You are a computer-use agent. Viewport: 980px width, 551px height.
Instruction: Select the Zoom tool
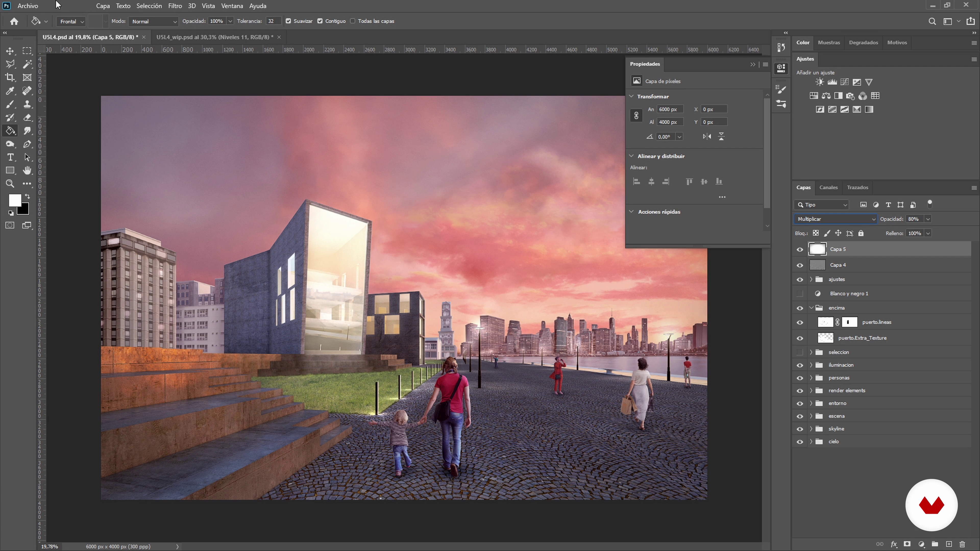(x=10, y=184)
